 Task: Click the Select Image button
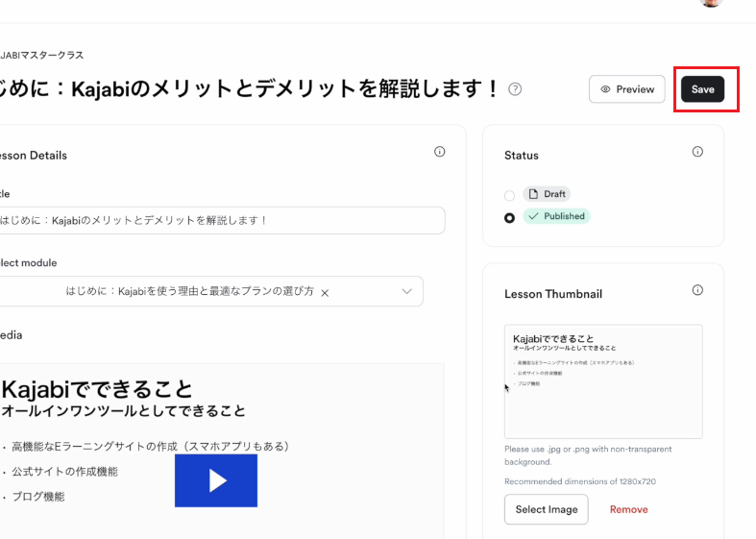[547, 509]
